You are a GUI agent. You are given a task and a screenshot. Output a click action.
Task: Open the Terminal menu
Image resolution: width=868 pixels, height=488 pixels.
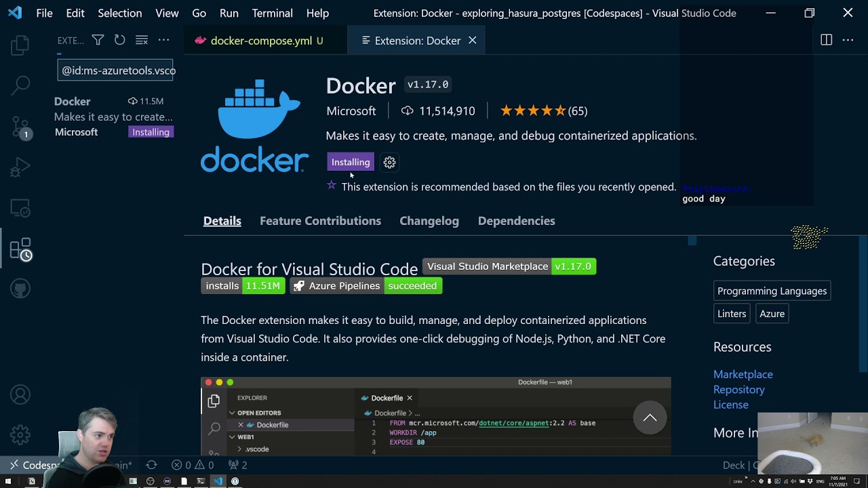point(272,13)
